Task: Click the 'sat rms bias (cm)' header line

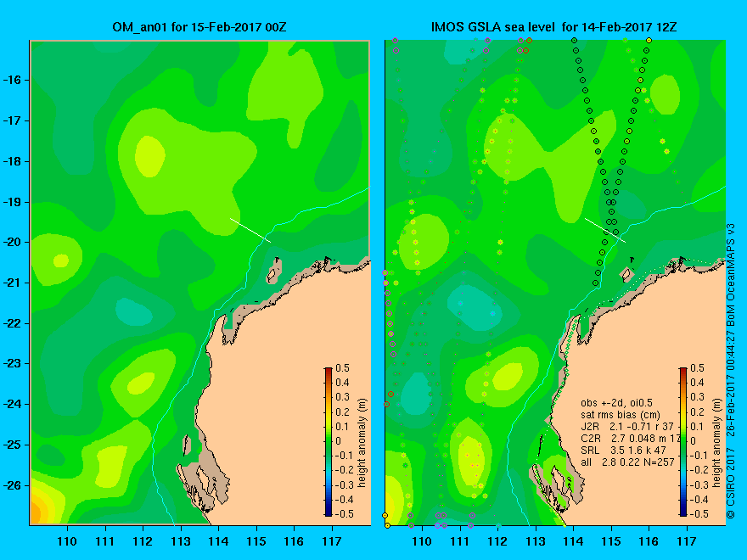Action: (x=621, y=415)
